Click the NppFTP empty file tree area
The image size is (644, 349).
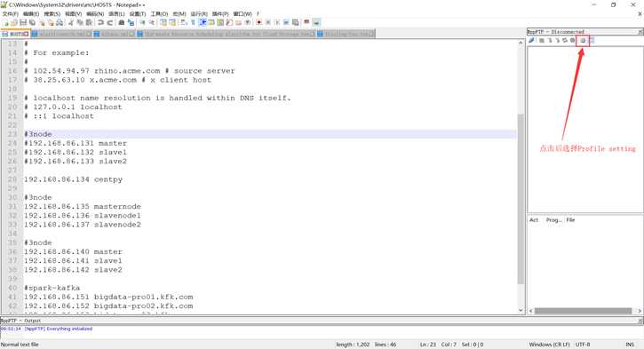coord(584,130)
